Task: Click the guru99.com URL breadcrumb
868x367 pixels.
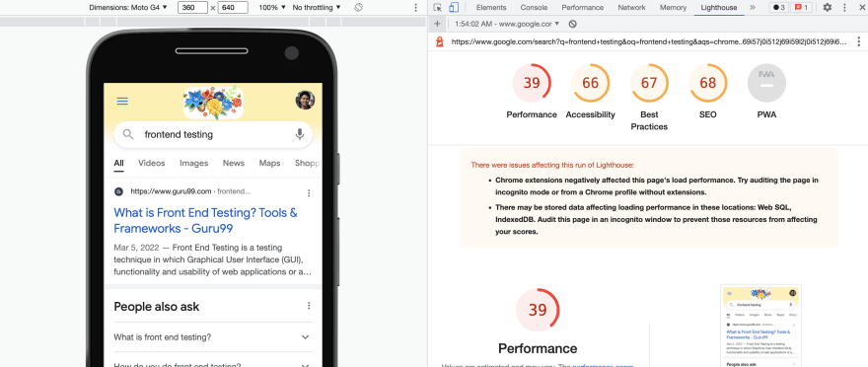Action: point(190,191)
